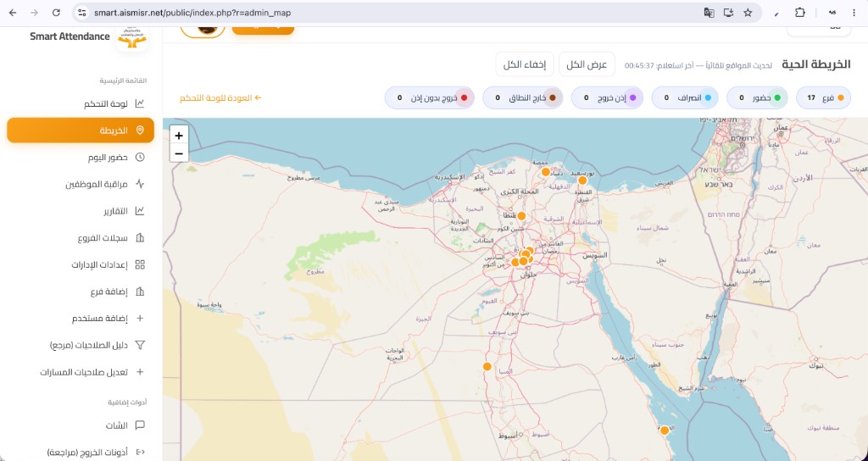Click the building icon beside سجلات الفروع
This screenshot has height=461, width=868.
[x=140, y=238]
